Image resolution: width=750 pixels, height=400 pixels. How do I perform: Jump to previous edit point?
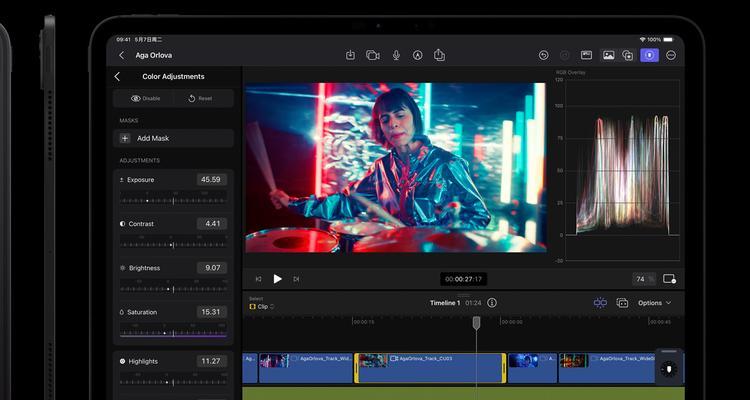point(258,279)
